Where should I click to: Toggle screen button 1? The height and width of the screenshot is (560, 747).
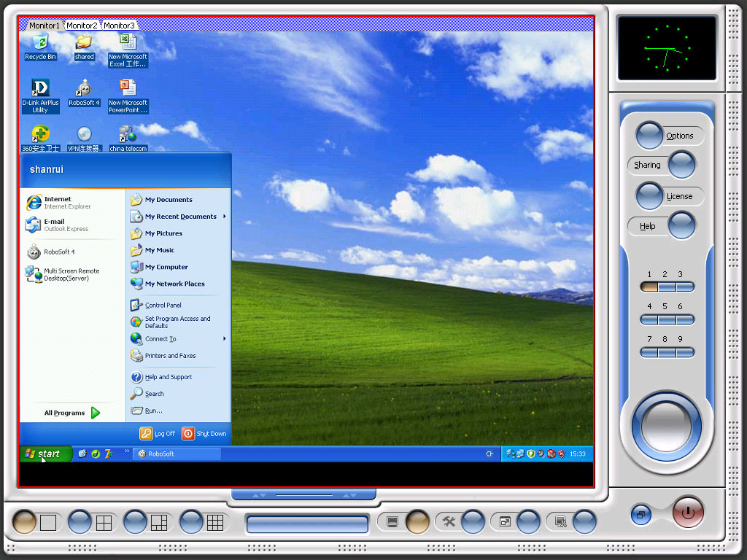tap(649, 287)
